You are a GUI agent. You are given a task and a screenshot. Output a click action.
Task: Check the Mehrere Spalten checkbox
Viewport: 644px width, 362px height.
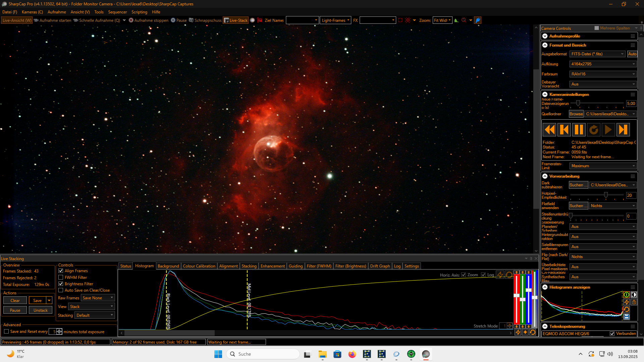click(597, 28)
